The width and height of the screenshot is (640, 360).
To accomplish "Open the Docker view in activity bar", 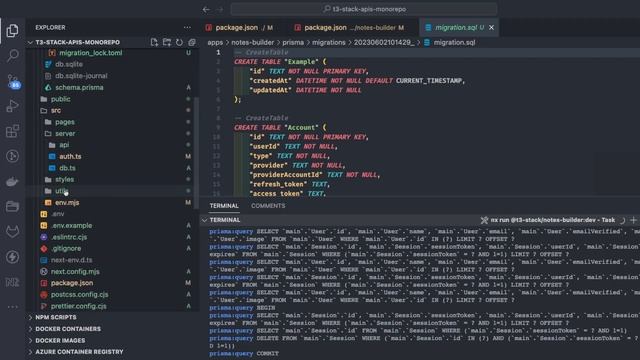I will coord(12,182).
